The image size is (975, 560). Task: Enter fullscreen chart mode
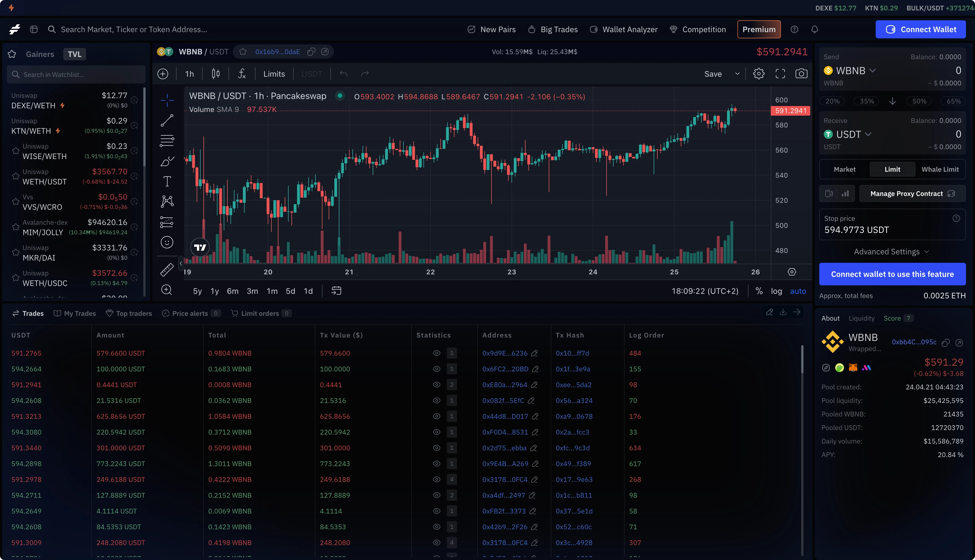tap(780, 74)
